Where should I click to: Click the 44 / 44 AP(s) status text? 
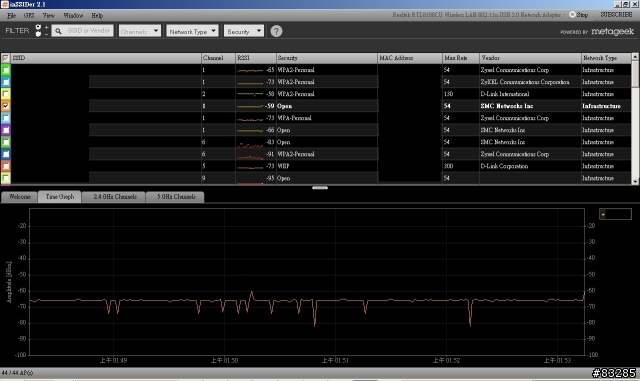(17, 373)
